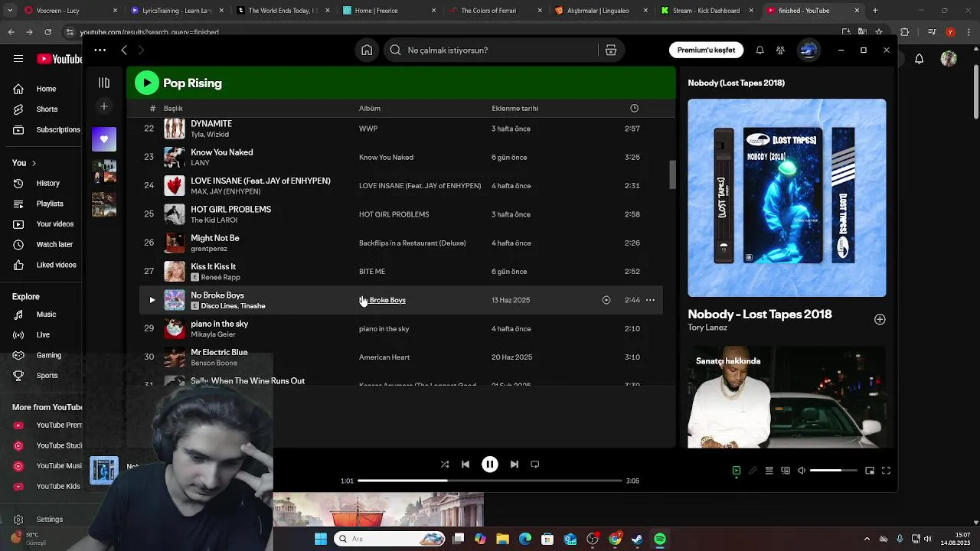Collapse the Your Library sidebar icon
This screenshot has height=551, width=980.
click(104, 83)
